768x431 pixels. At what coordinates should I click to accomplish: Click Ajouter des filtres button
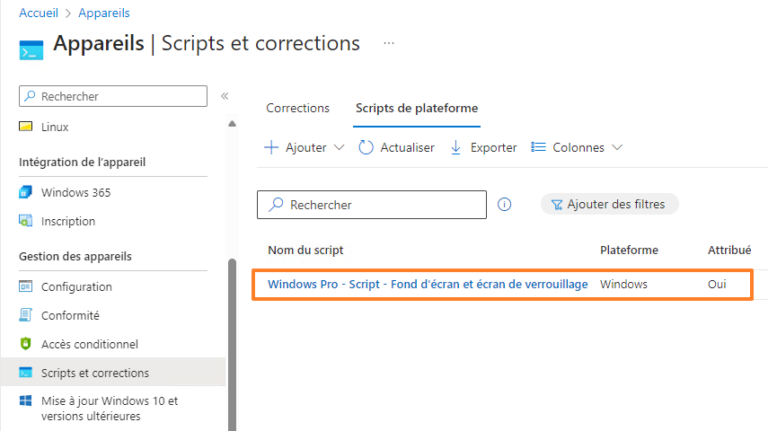pos(610,204)
